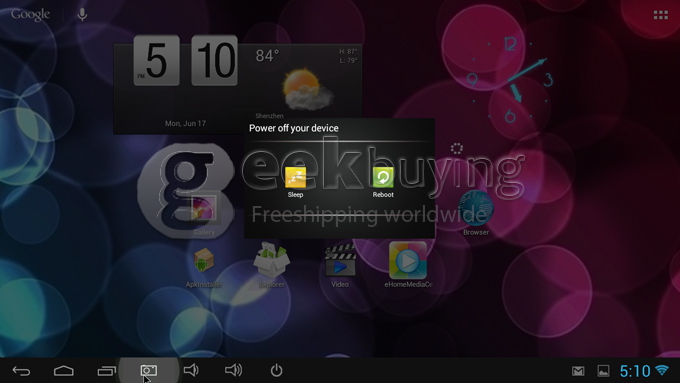Tap the Home navigation button

(64, 371)
